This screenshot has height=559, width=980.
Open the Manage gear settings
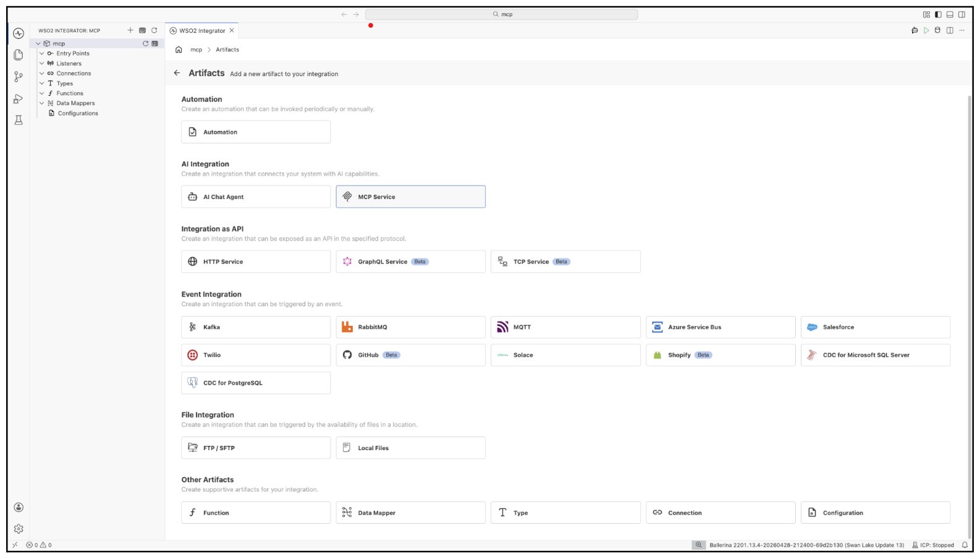tap(19, 529)
